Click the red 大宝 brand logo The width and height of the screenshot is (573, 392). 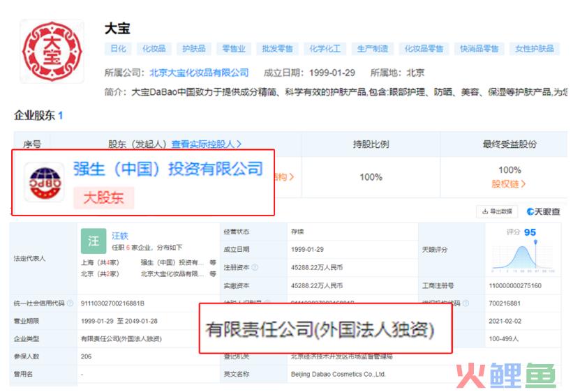point(52,51)
